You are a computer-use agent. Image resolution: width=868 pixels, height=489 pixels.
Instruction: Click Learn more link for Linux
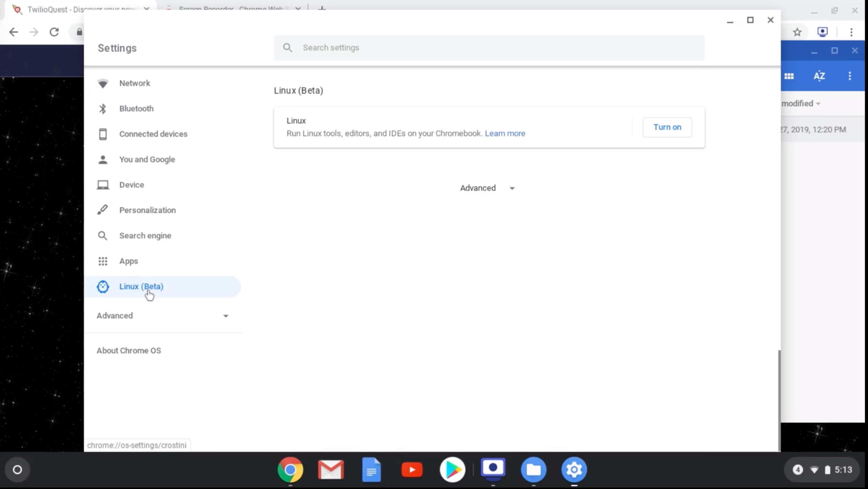(x=504, y=133)
